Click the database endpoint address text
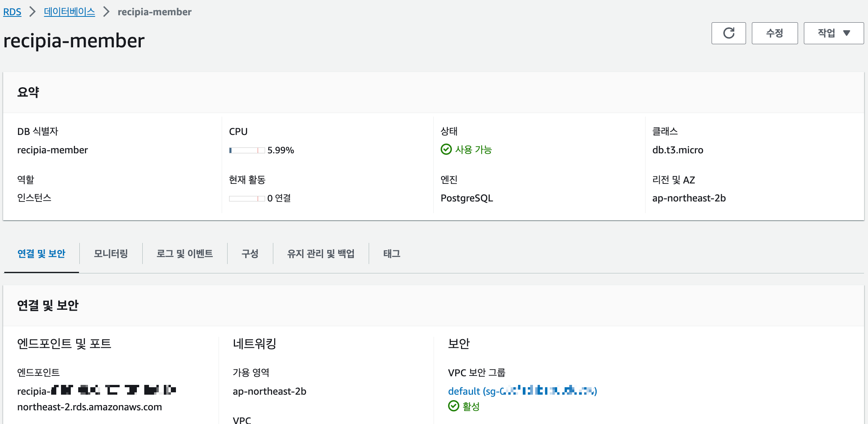 click(x=90, y=398)
